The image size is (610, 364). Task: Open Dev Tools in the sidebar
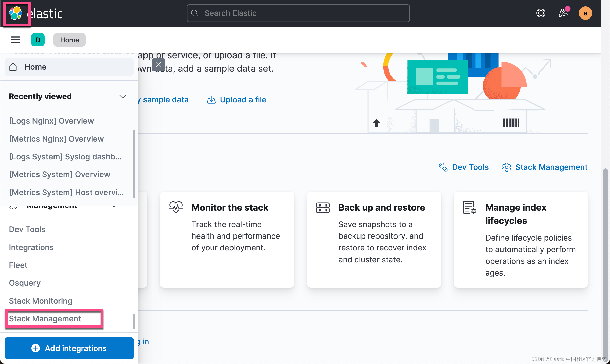coord(27,229)
